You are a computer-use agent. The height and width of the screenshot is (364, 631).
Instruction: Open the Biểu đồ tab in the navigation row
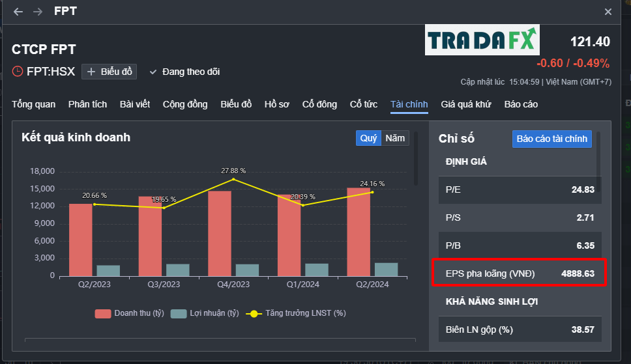click(x=236, y=104)
